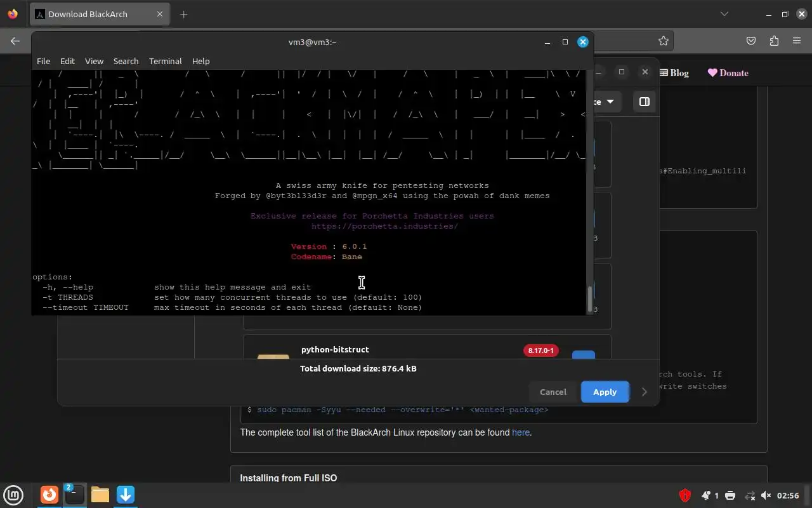Follow the 'here' tool list link
The height and width of the screenshot is (508, 812).
point(520,432)
